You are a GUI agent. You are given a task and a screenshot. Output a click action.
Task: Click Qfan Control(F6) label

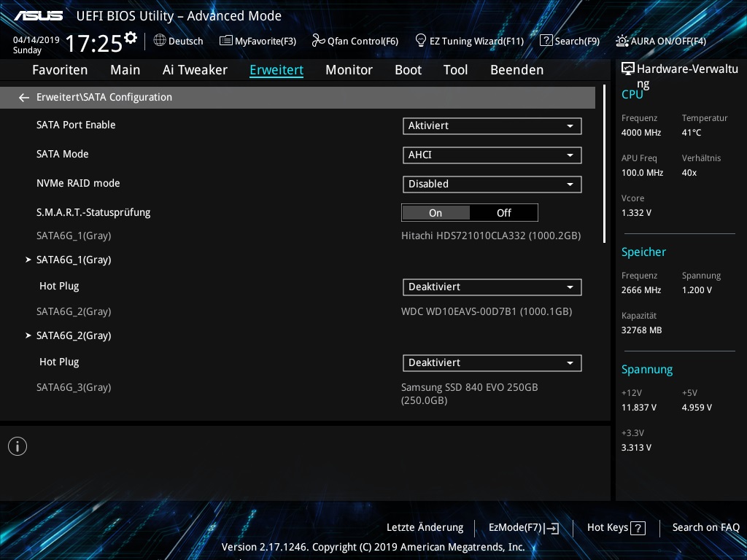click(x=363, y=41)
